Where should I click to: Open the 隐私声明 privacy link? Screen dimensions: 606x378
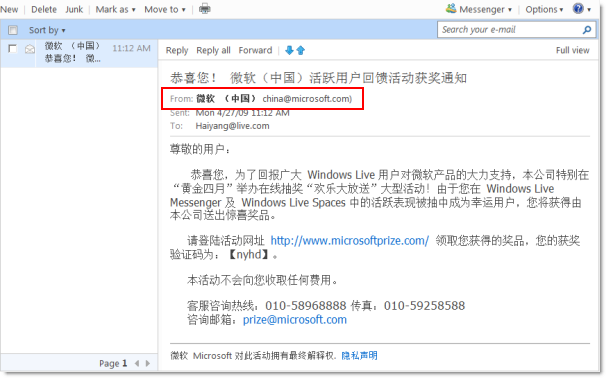(359, 355)
